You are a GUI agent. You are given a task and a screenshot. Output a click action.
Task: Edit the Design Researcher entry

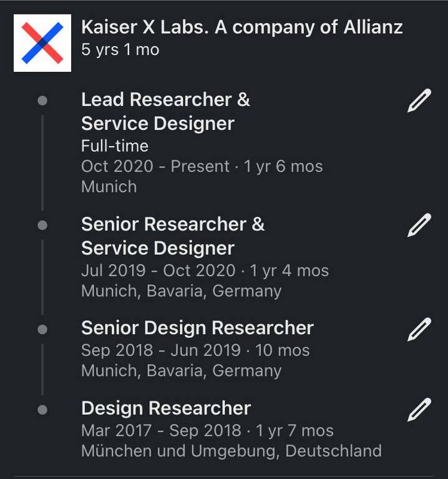click(419, 410)
